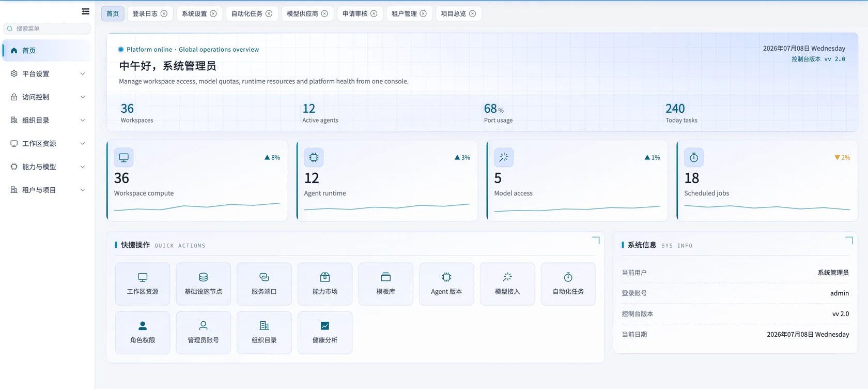Expand the 平台设置 menu chevron
This screenshot has width=868, height=389.
(x=83, y=74)
